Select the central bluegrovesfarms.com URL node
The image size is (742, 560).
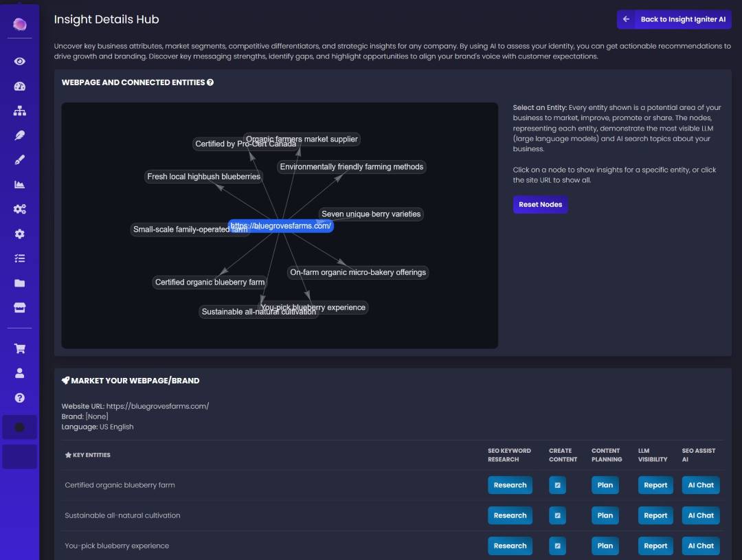pyautogui.click(x=281, y=226)
